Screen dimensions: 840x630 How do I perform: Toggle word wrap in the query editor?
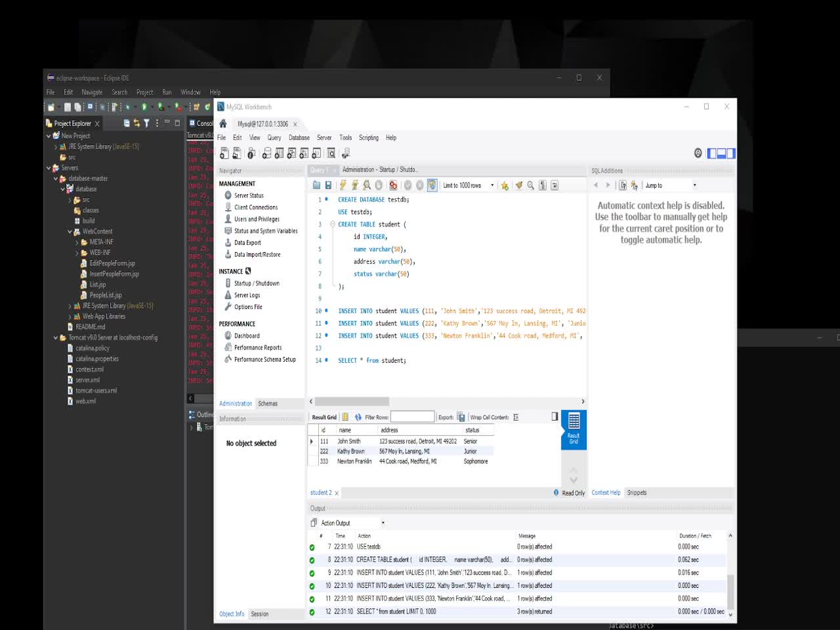[555, 186]
